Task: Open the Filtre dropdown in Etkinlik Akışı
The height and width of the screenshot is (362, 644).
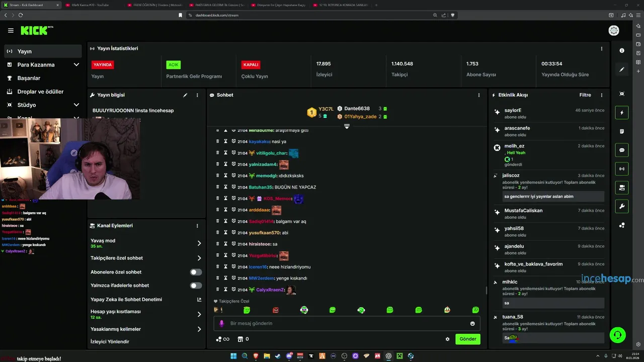Action: [x=585, y=95]
